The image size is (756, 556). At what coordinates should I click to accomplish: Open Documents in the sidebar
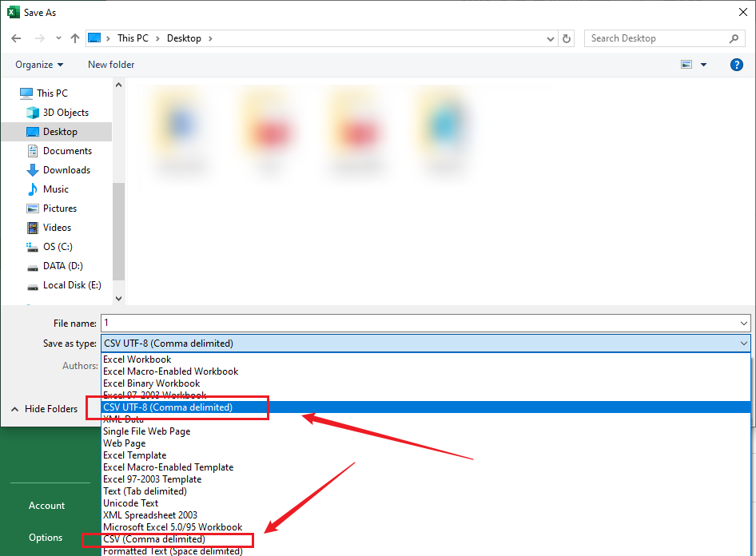67,151
